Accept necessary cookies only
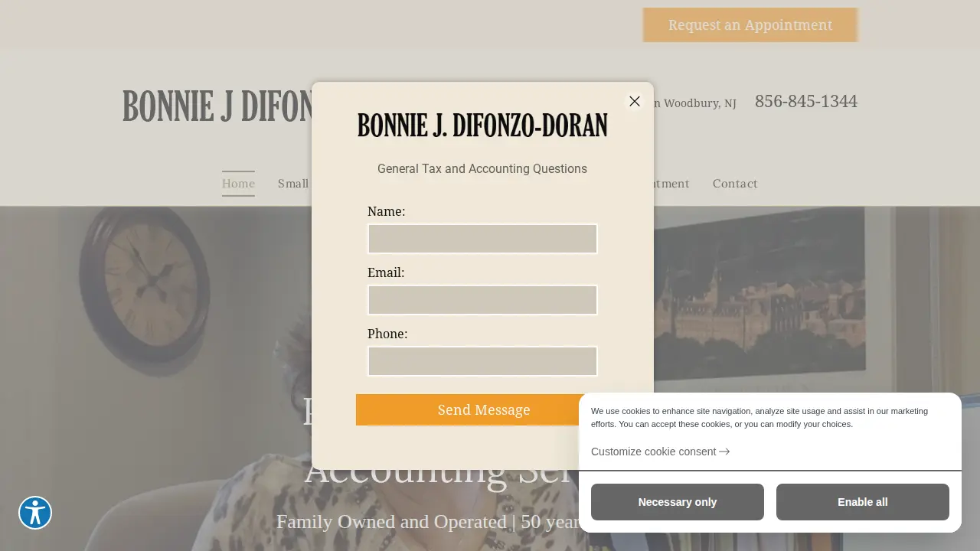 [678, 502]
